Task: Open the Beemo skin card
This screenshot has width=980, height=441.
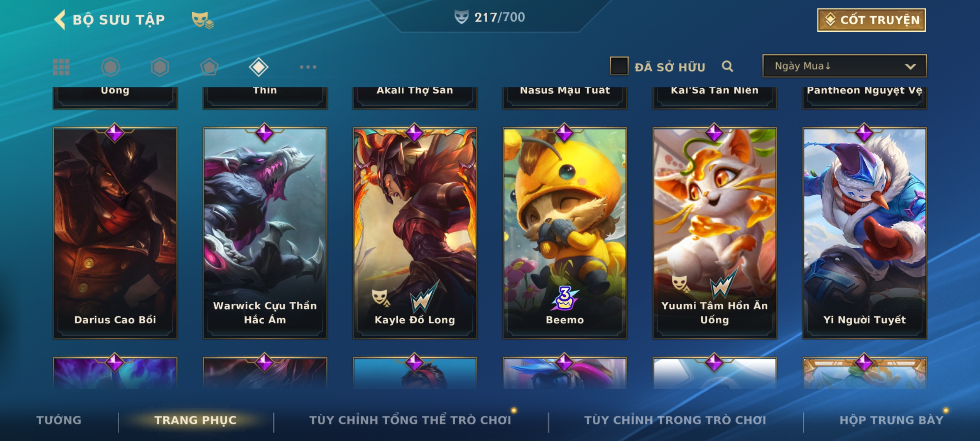Action: click(565, 233)
